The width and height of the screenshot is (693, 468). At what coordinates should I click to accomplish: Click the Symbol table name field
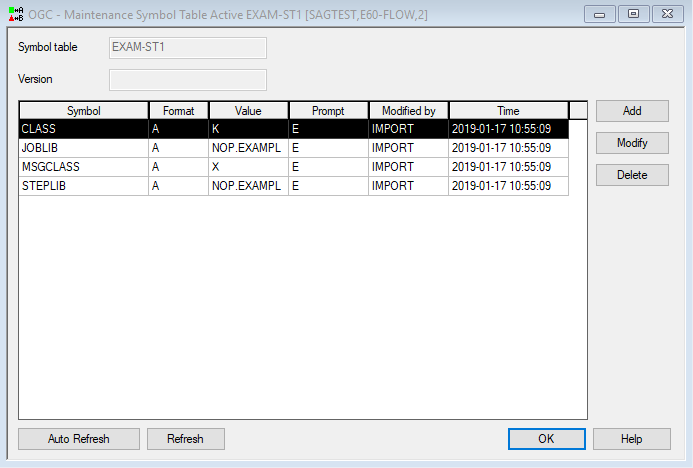187,48
